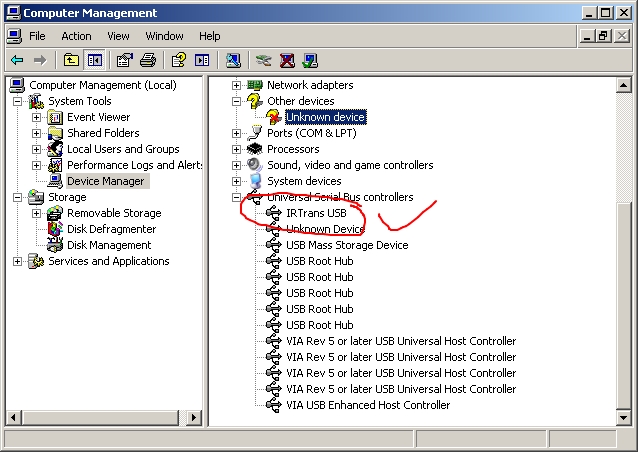638x452 pixels.
Task: Open the Action menu
Action: [76, 36]
